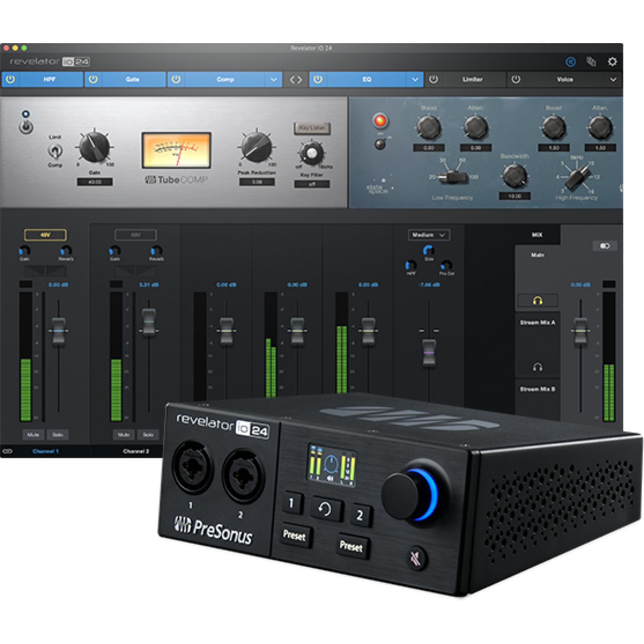Click the EQ high Atten knob
Viewport: 644px width, 644px height.
[600, 127]
